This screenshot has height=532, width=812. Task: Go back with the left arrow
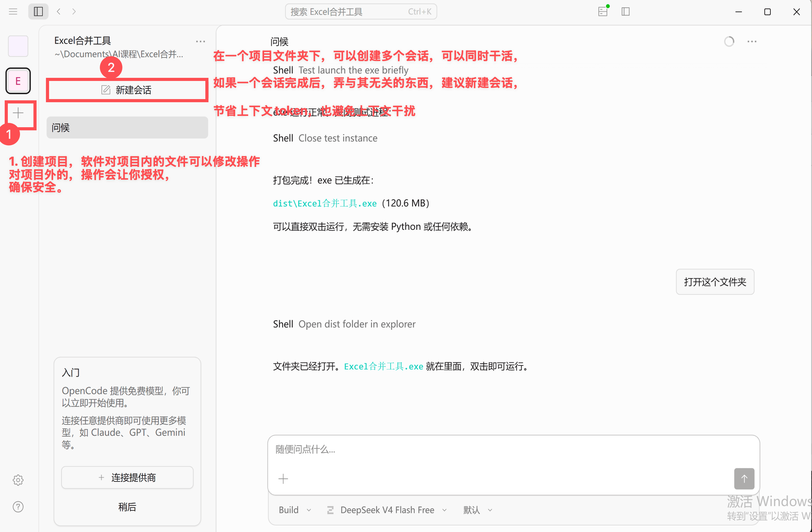click(x=59, y=12)
